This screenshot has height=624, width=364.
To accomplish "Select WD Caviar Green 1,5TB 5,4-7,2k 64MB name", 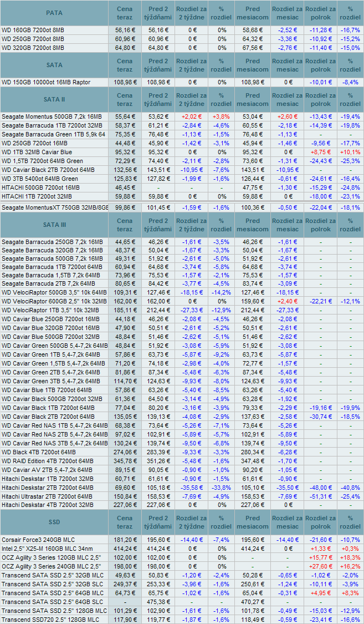I will [x=53, y=364].
